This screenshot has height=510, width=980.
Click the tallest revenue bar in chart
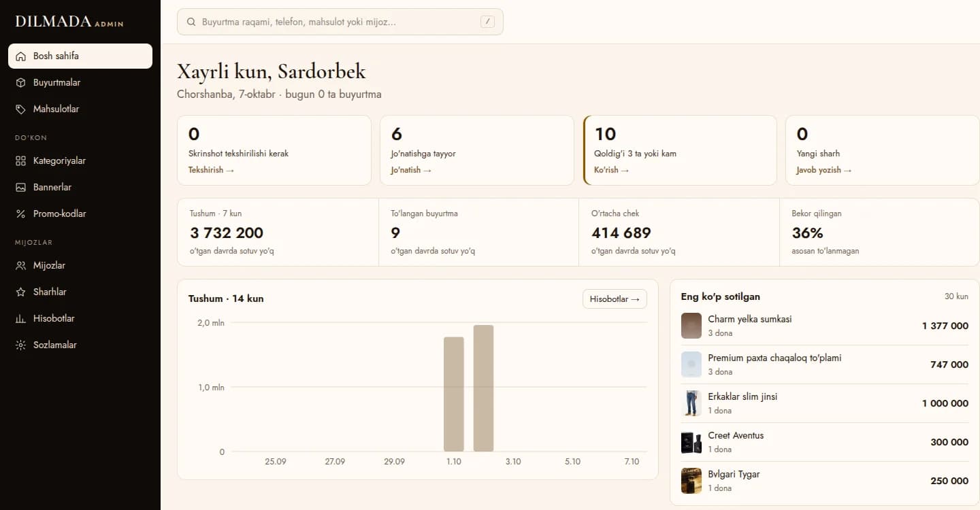[483, 388]
